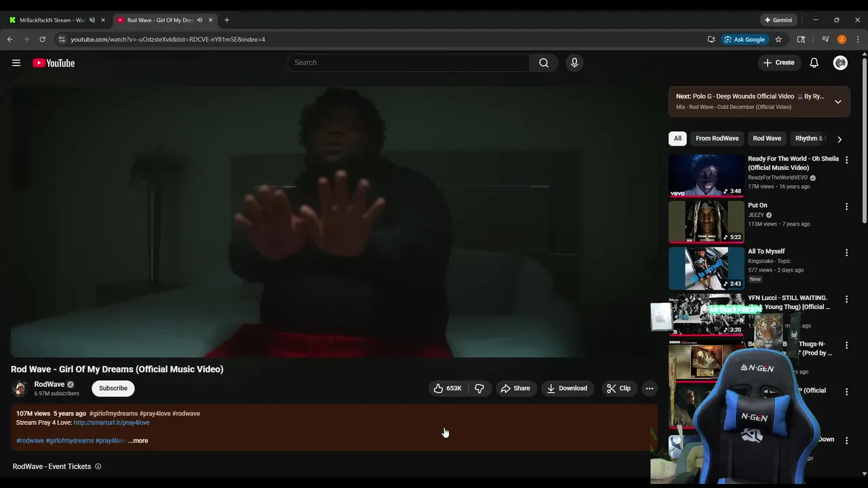
Task: Click the Chrome address bar URL
Action: coord(168,39)
